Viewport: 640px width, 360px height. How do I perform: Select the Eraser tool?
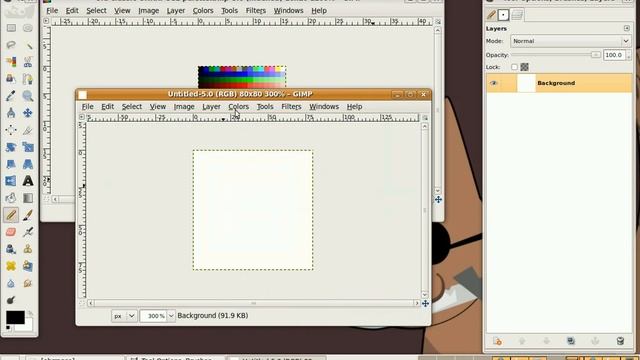tap(11, 232)
